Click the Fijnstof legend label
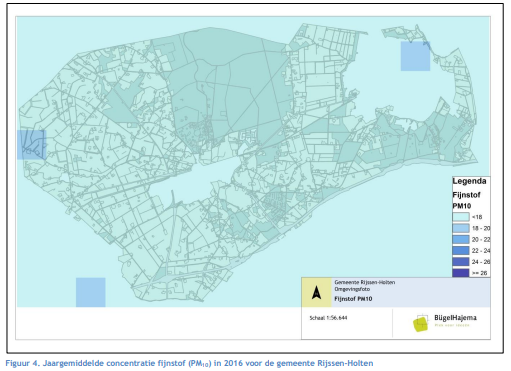 466,195
